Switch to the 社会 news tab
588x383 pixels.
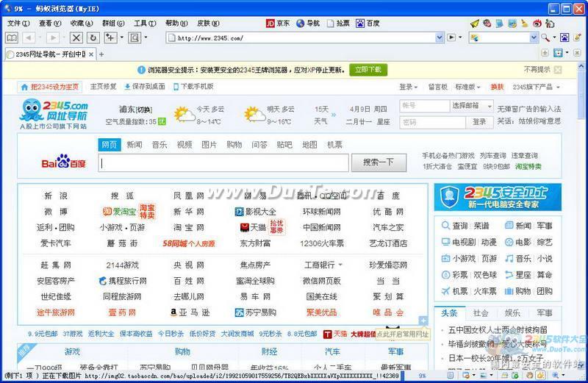[x=481, y=313]
